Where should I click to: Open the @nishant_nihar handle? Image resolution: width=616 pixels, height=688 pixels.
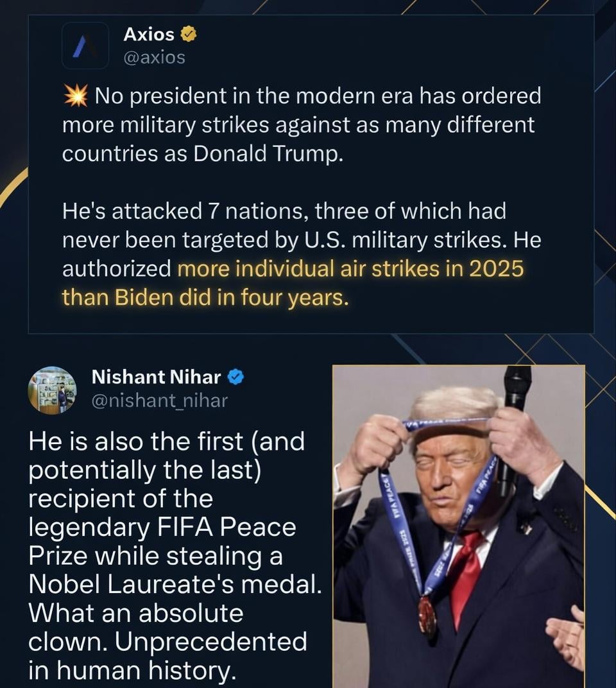[x=159, y=400]
